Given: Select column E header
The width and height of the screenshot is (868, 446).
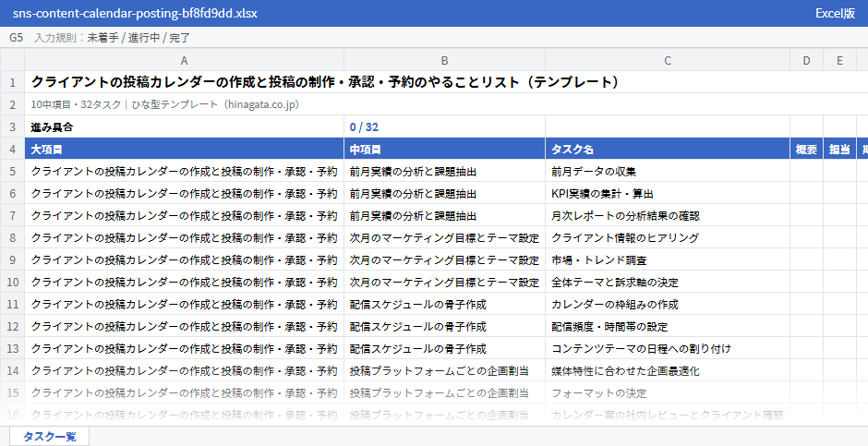Looking at the screenshot, I should click(839, 60).
